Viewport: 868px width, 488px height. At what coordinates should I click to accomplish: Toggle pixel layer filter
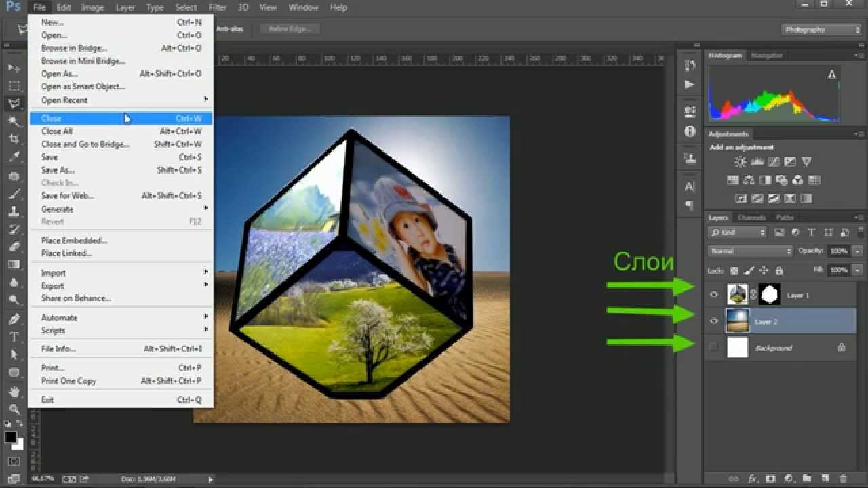(780, 232)
